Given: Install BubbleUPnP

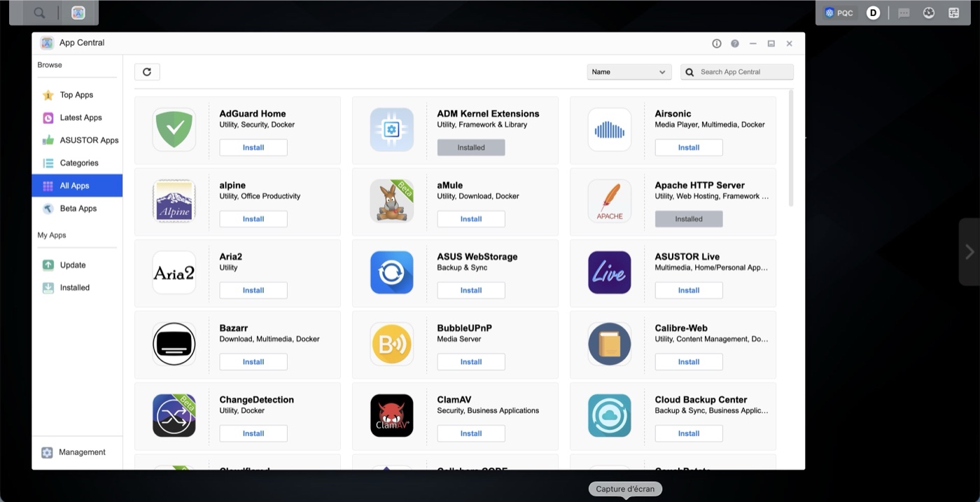Looking at the screenshot, I should (471, 362).
